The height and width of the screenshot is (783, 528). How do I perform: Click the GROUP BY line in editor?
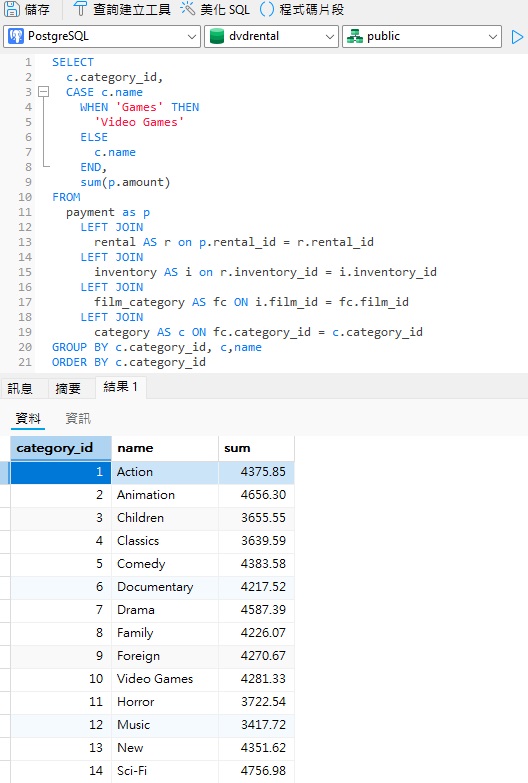tap(157, 347)
